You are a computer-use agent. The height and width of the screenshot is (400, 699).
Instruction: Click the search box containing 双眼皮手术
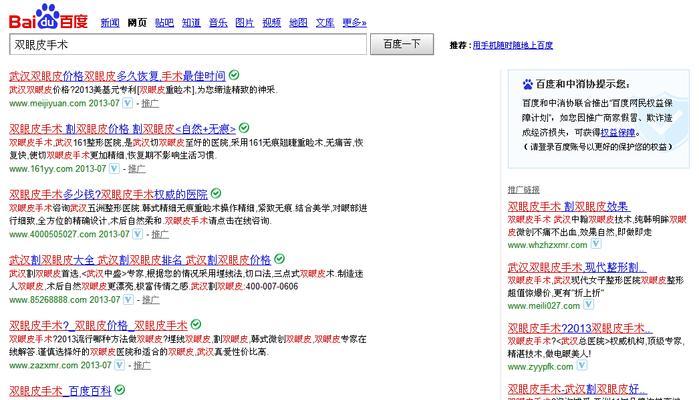coord(188,45)
